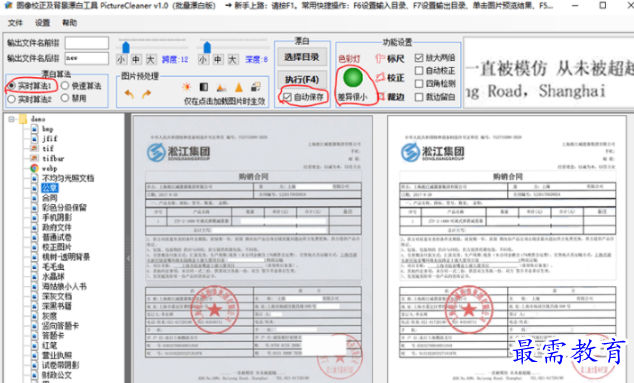This screenshot has width=634, height=383.
Task: Click the 执行(F4) button
Action: [x=302, y=80]
